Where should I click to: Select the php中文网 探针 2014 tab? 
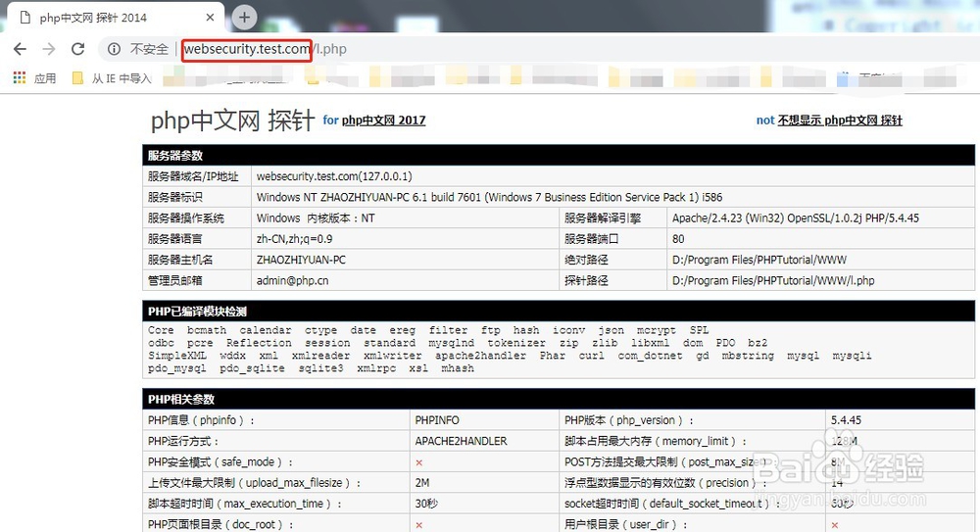116,18
